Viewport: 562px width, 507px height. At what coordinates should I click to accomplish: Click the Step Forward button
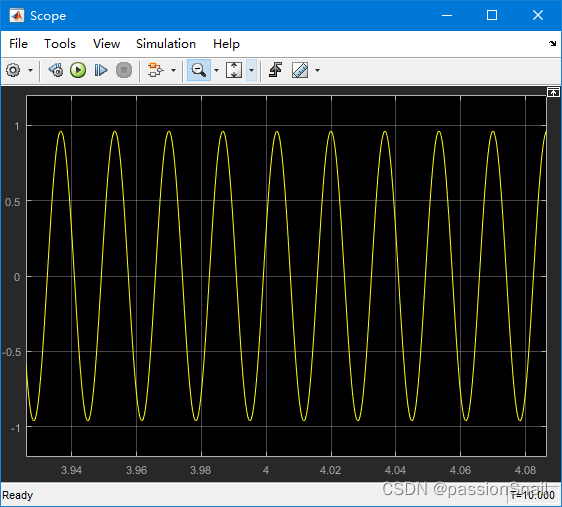click(x=101, y=70)
